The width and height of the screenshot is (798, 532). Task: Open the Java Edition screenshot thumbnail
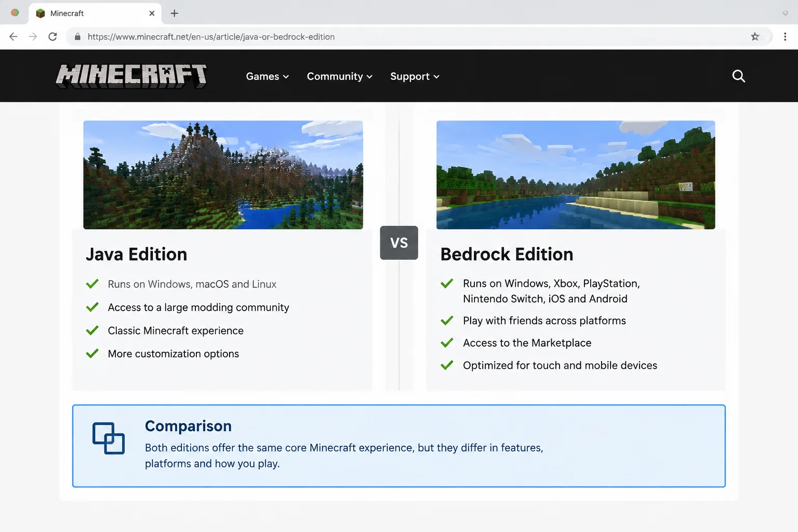point(223,175)
